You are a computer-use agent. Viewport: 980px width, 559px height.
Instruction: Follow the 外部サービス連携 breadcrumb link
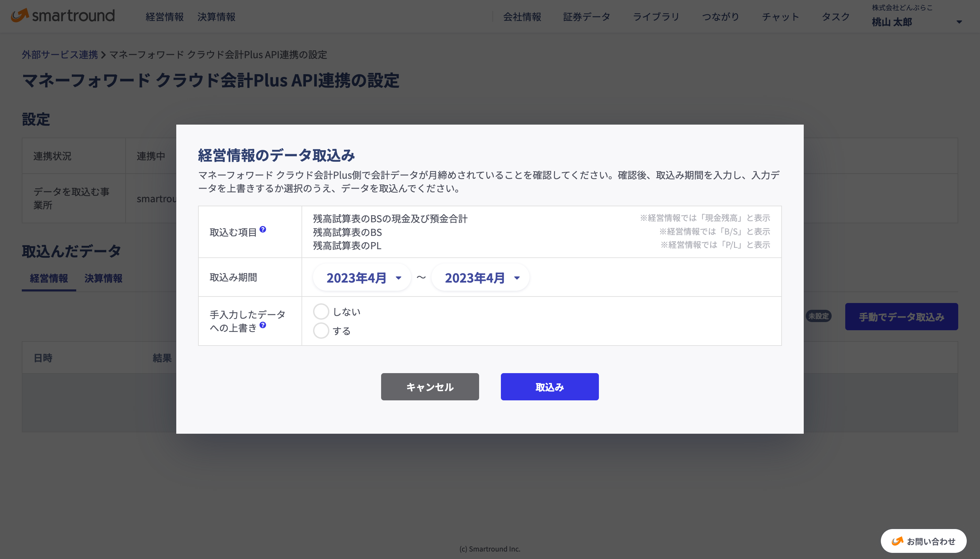pos(60,54)
